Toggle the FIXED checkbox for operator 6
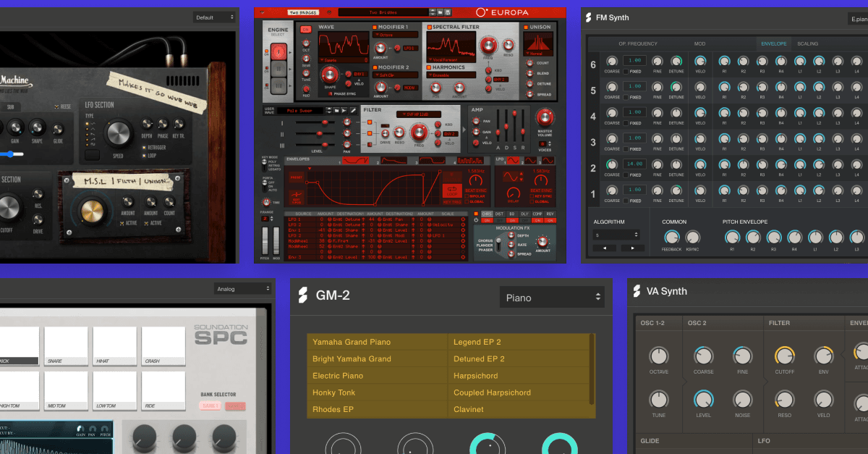868x454 pixels. pos(626,72)
